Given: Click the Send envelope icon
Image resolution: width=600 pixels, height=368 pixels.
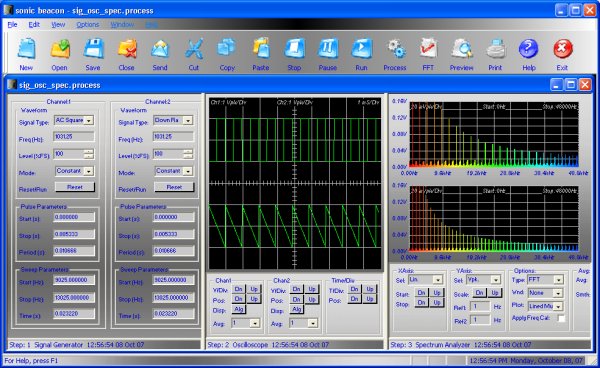Looking at the screenshot, I should coord(160,49).
